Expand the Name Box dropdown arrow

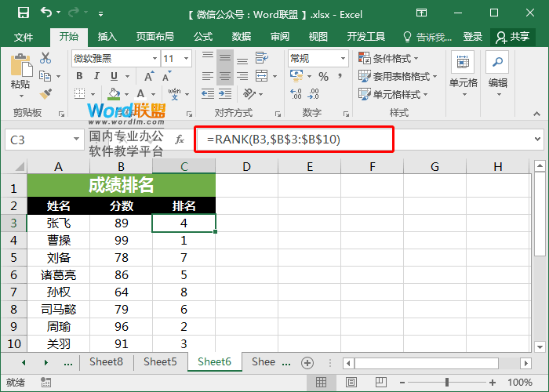(x=76, y=140)
